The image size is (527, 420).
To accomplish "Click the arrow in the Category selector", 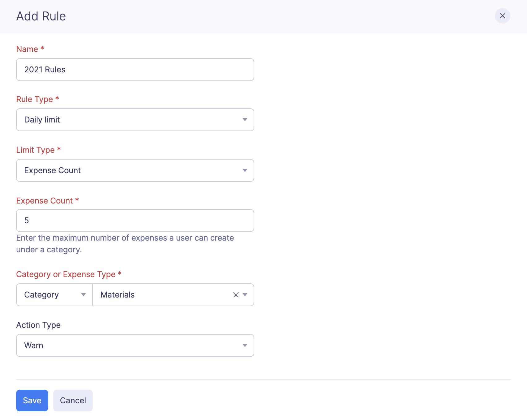I will click(83, 295).
